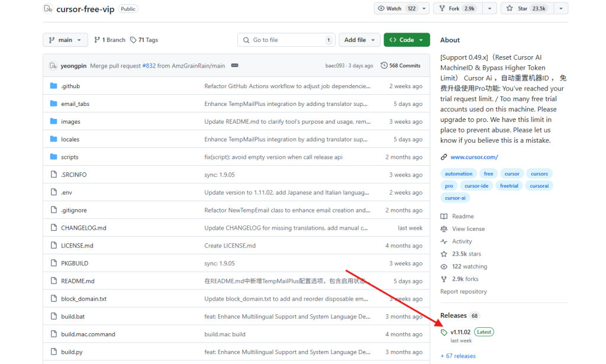This screenshot has height=364, width=606.
Task: Open the Releases section heading
Action: point(453,315)
